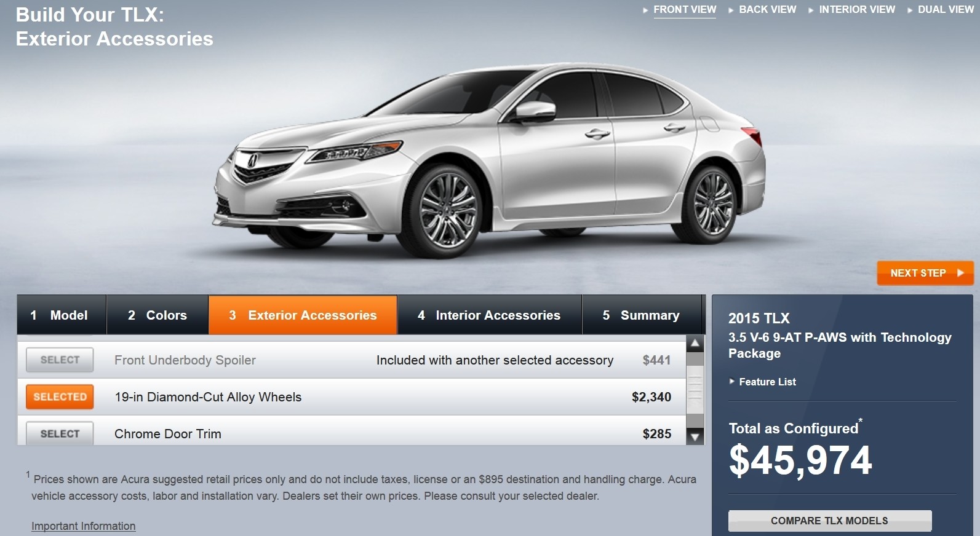Click the arrow beside Feature List
The width and height of the screenshot is (980, 536).
[x=732, y=382]
